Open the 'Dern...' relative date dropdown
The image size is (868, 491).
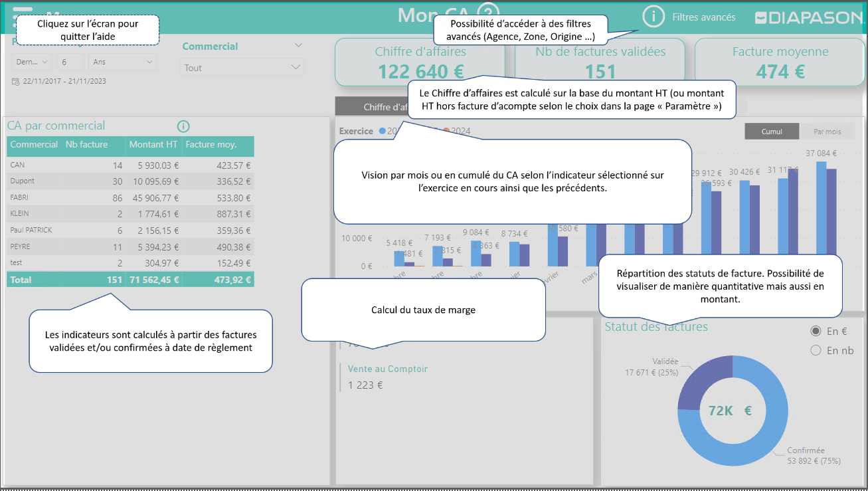click(x=32, y=62)
